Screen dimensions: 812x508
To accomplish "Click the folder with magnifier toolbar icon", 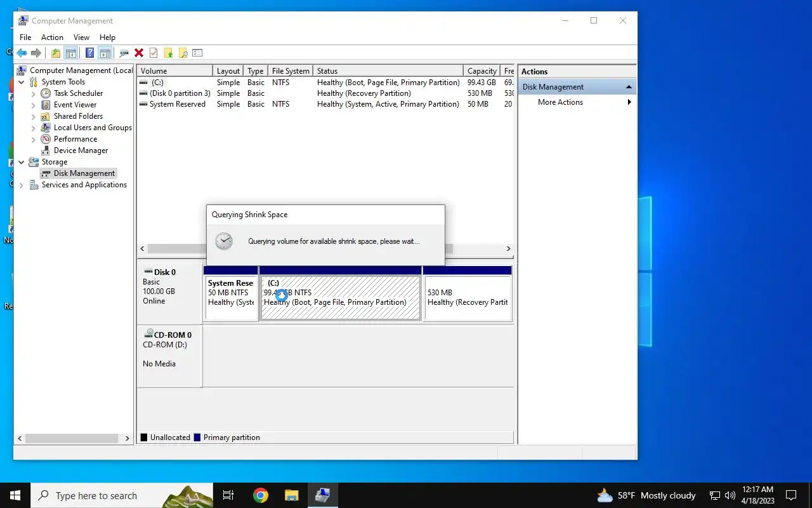I will click(x=183, y=53).
